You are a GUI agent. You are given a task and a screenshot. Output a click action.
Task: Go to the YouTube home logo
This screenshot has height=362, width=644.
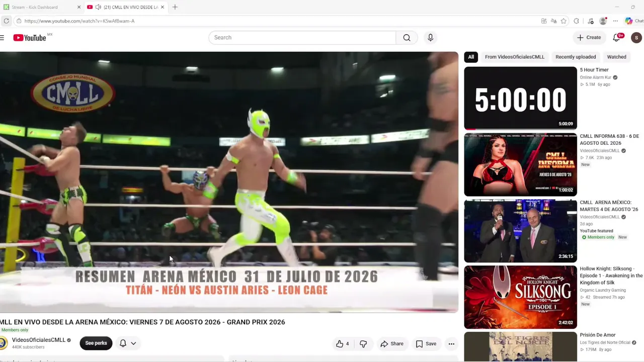(30, 38)
